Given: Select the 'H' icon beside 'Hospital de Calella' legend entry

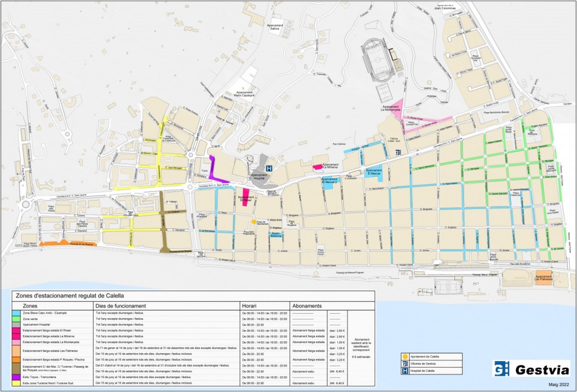Looking at the screenshot, I should pos(405,371).
